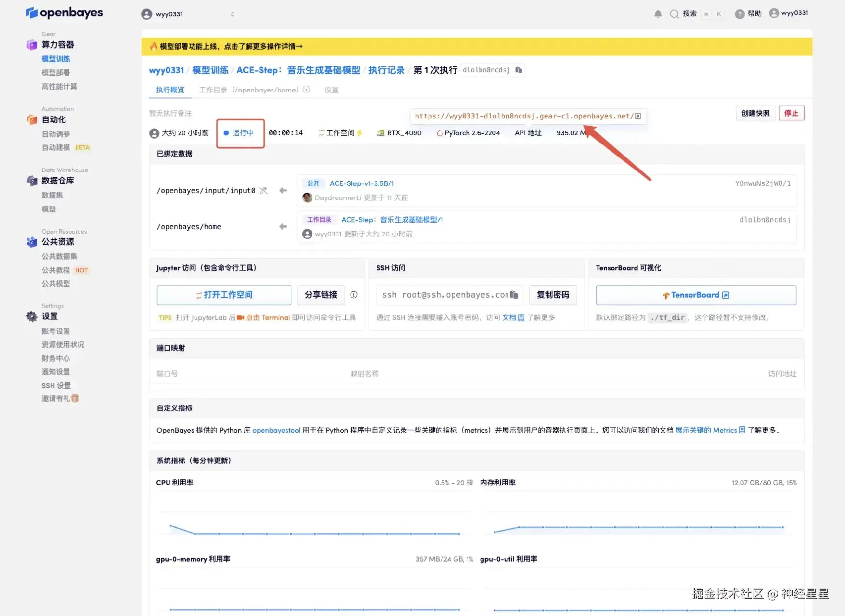The width and height of the screenshot is (845, 616).
Task: Open the 设置 tab of this execution
Action: click(x=331, y=90)
